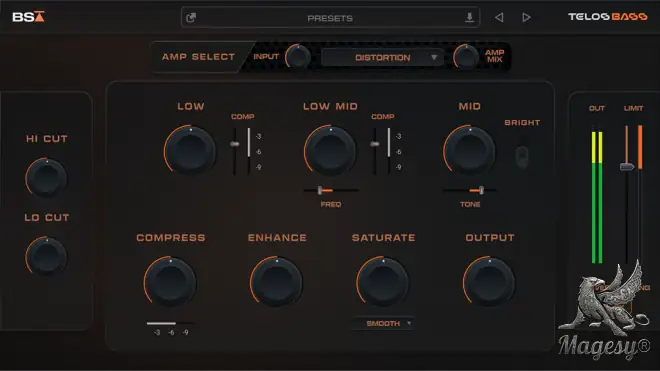The height and width of the screenshot is (371, 660).
Task: Click the Low Mid Freq slider handle
Action: click(320, 190)
